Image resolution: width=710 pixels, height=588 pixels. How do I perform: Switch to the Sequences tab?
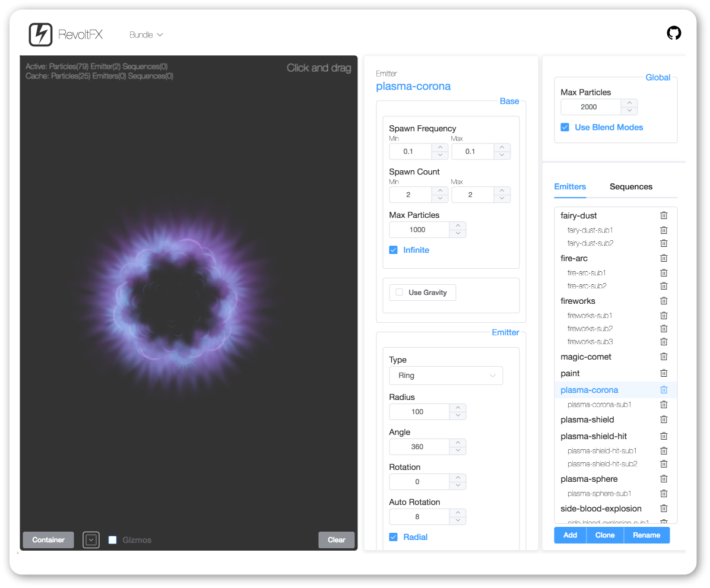630,186
